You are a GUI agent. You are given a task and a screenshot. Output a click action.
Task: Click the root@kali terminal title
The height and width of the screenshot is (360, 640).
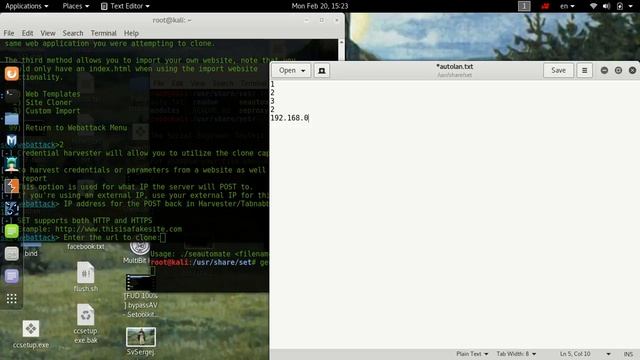click(172, 20)
